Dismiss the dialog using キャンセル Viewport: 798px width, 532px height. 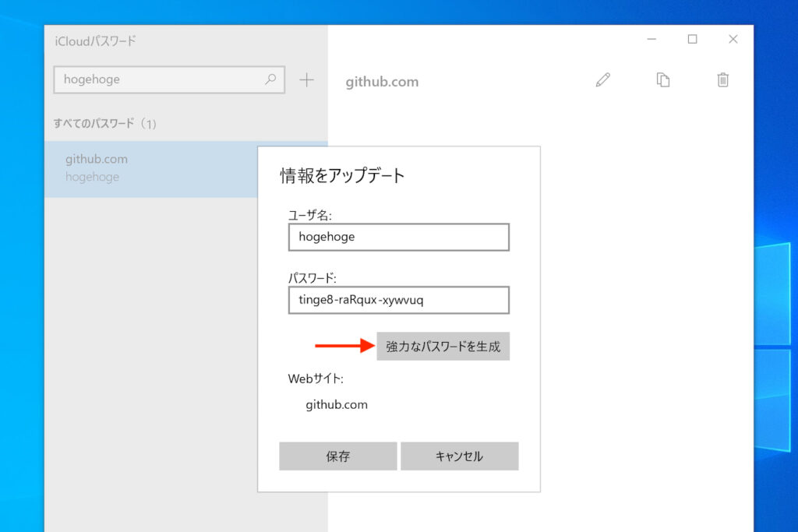pyautogui.click(x=459, y=456)
